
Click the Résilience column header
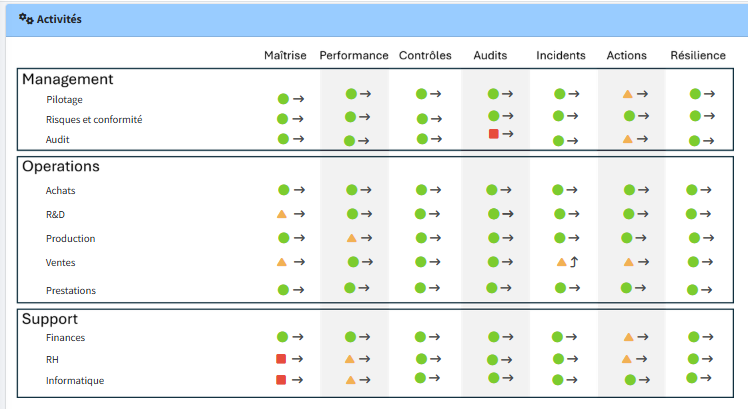698,55
